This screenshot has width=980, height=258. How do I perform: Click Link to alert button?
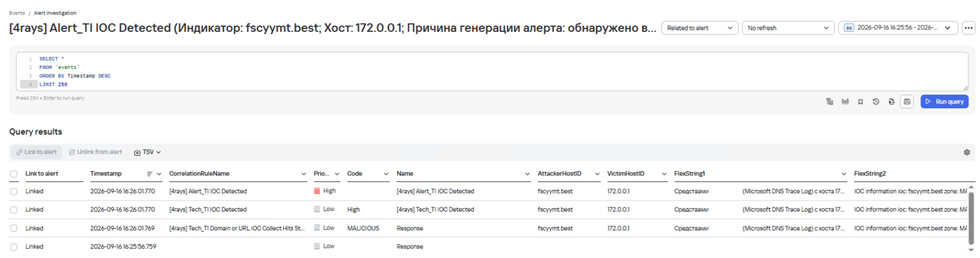tap(36, 152)
